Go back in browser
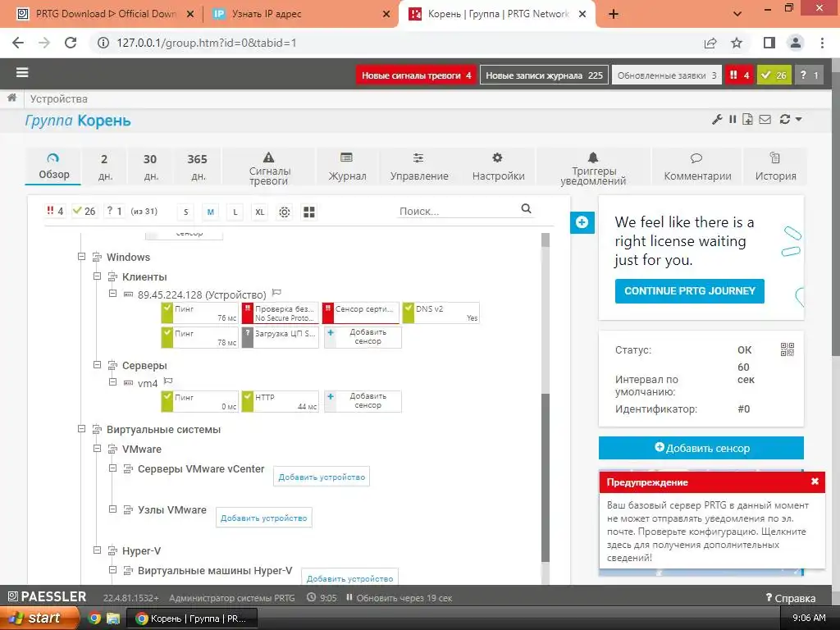The height and width of the screenshot is (630, 840). click(18, 43)
